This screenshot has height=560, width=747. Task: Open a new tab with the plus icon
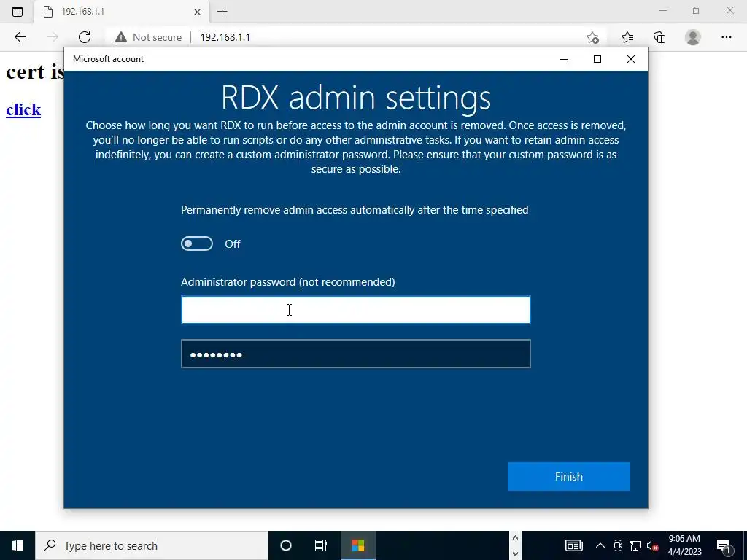222,12
